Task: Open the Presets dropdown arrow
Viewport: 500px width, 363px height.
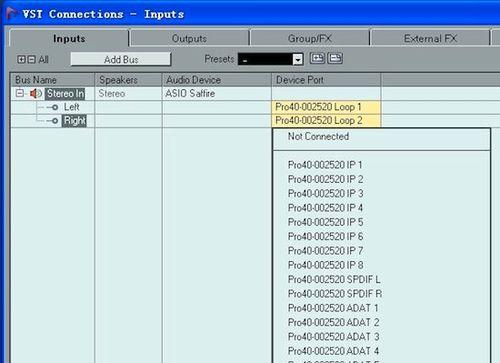Action: click(298, 59)
